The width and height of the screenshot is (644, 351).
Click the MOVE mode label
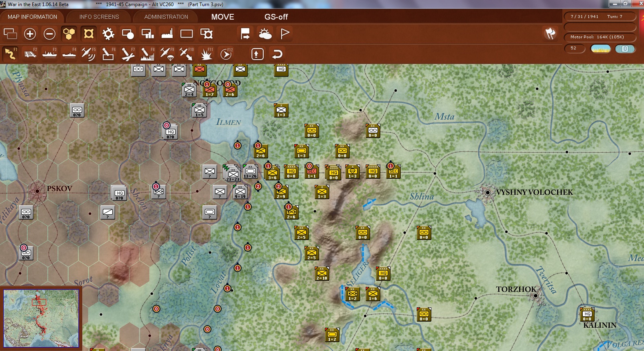point(223,17)
